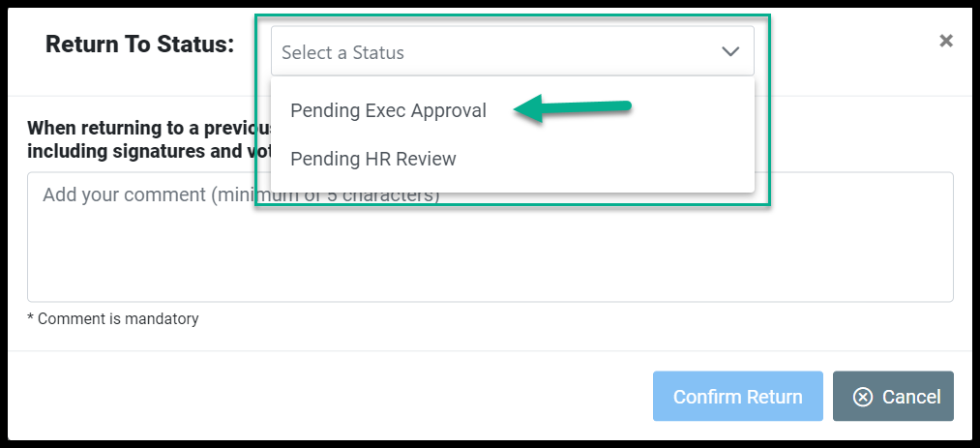The width and height of the screenshot is (980, 448).
Task: Click the chevron arrow in status dropdown
Action: pos(730,52)
